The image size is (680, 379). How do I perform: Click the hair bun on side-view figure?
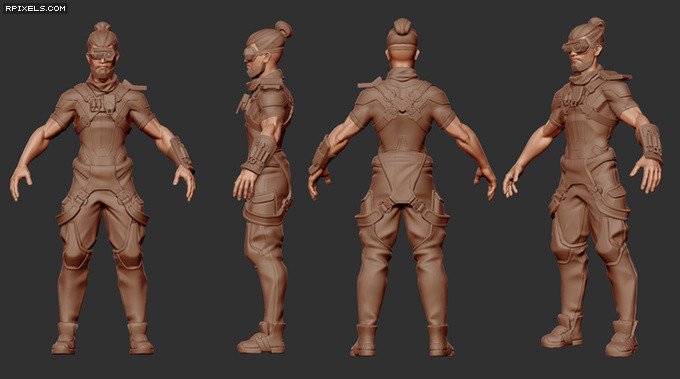tap(284, 29)
